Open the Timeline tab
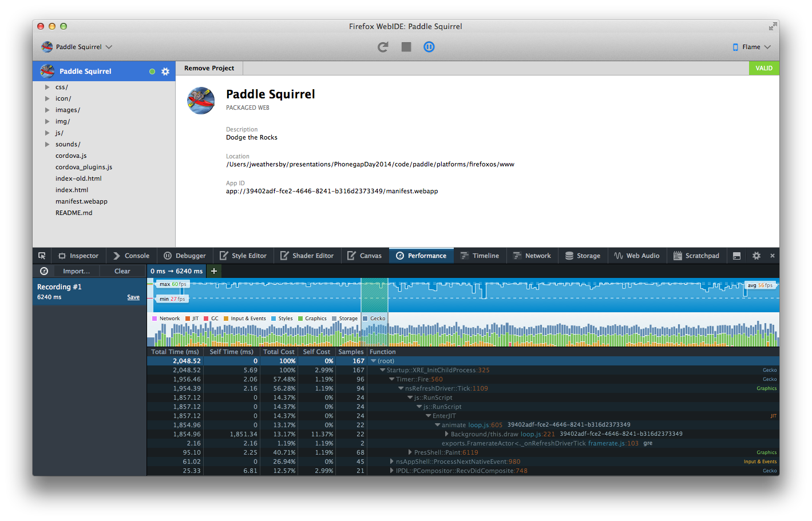812x521 pixels. (x=480, y=256)
